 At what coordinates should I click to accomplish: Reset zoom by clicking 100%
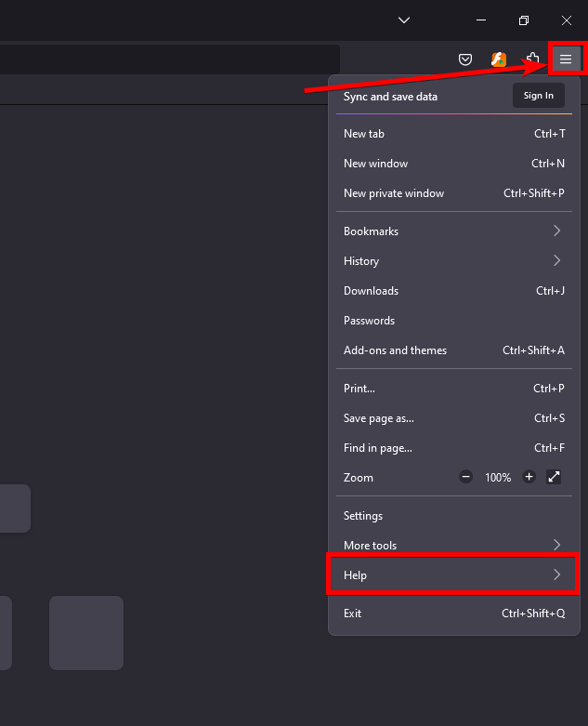[498, 477]
